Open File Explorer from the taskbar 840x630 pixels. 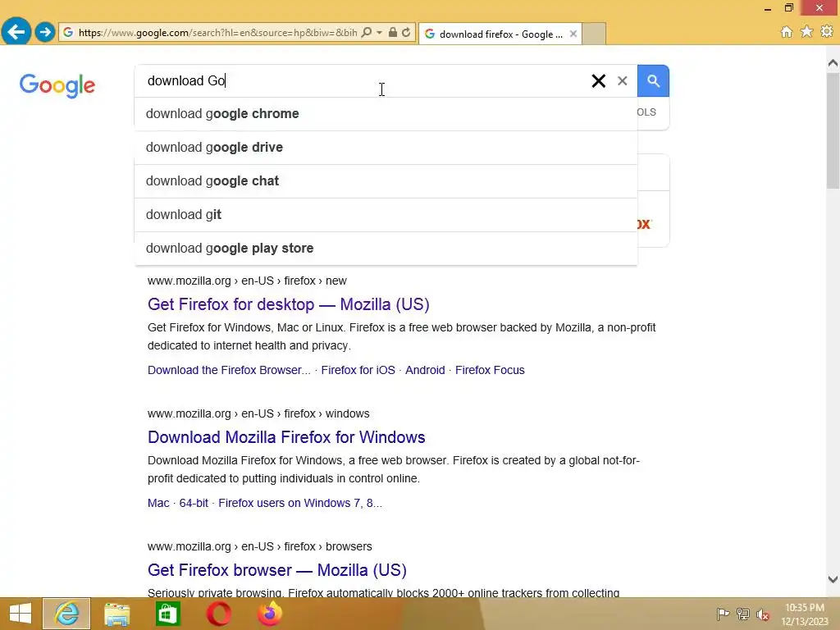pyautogui.click(x=116, y=614)
